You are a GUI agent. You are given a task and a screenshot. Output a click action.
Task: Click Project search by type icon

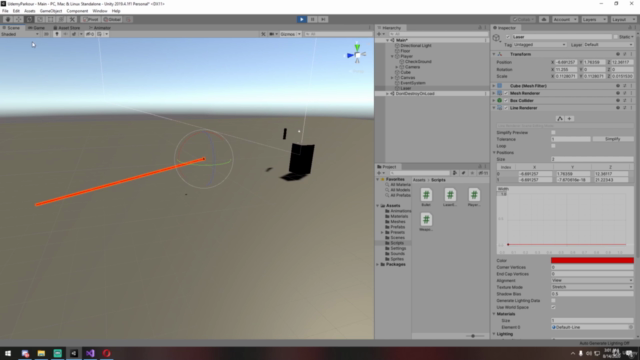pyautogui.click(x=455, y=173)
